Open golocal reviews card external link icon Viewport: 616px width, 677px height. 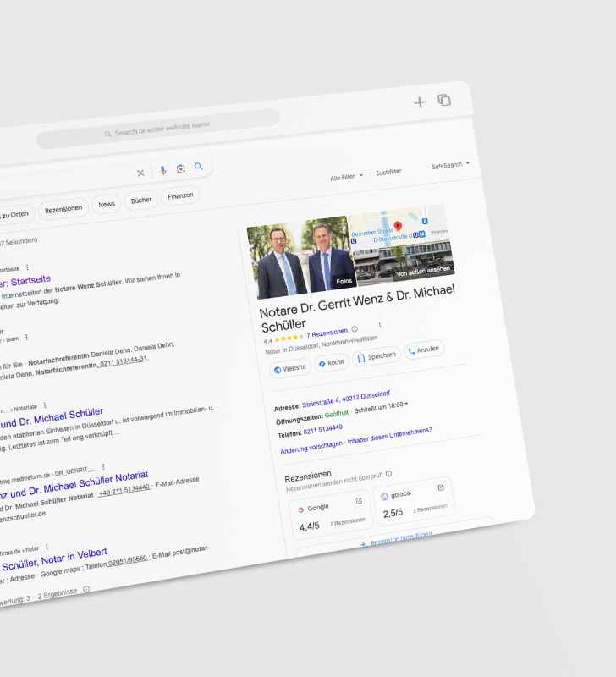click(x=441, y=487)
